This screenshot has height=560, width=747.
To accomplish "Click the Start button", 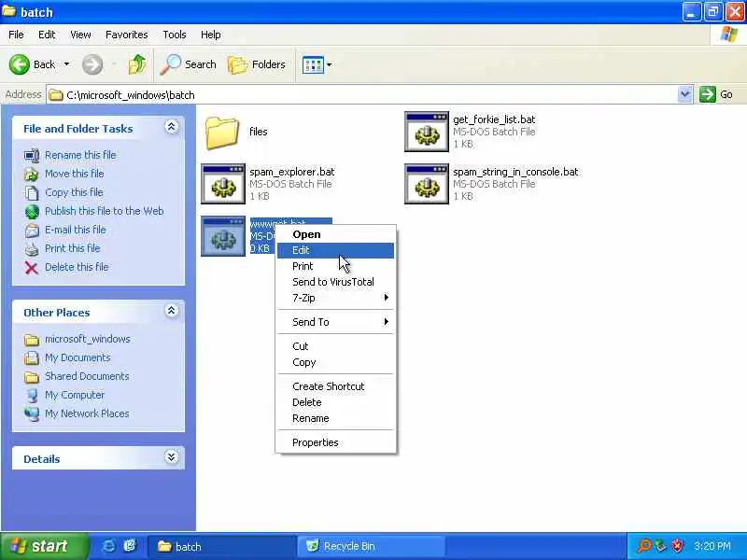I will coord(44,546).
